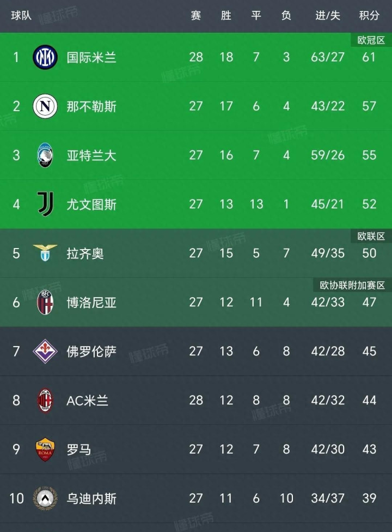This screenshot has width=392, height=532.
Task: Tap the 欧联区 zone label
Action: (x=371, y=236)
